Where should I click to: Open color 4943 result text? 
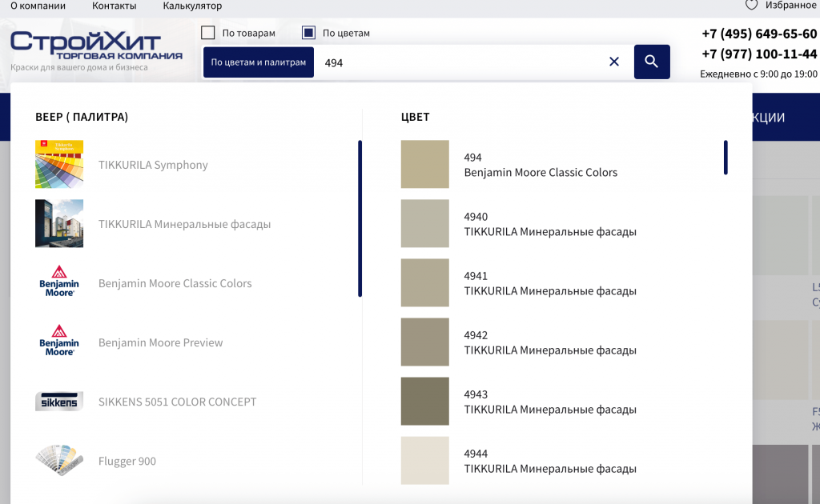click(x=550, y=402)
